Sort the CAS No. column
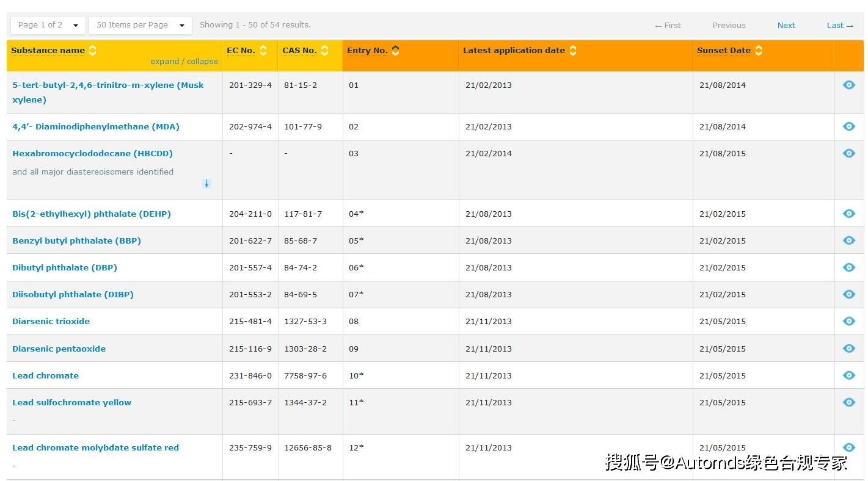This screenshot has width=868, height=481. [324, 50]
